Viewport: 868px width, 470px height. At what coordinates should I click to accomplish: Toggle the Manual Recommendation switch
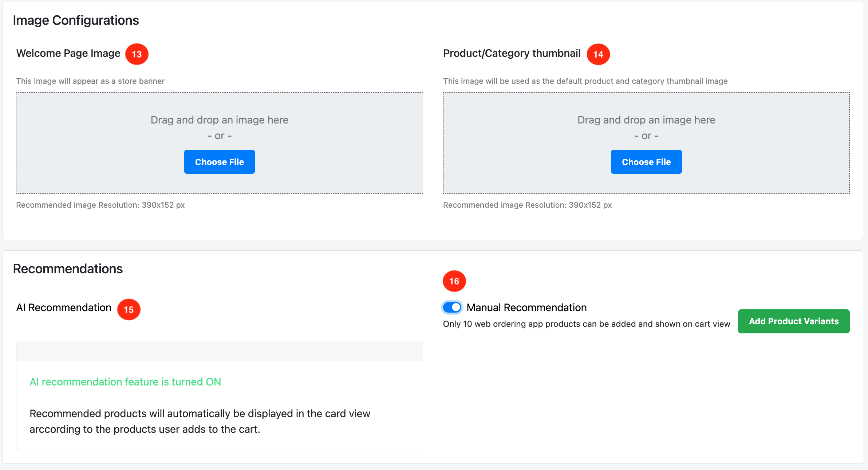[452, 308]
